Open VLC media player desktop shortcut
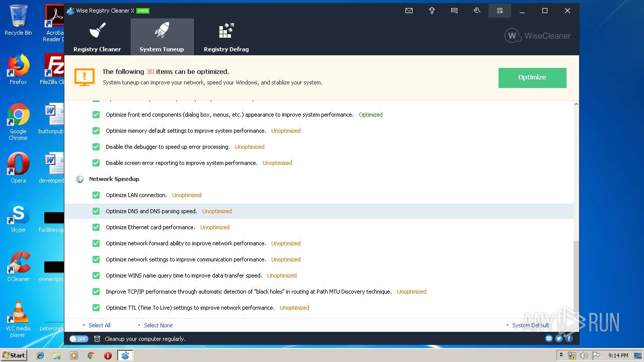The height and width of the screenshot is (362, 644). click(x=18, y=319)
